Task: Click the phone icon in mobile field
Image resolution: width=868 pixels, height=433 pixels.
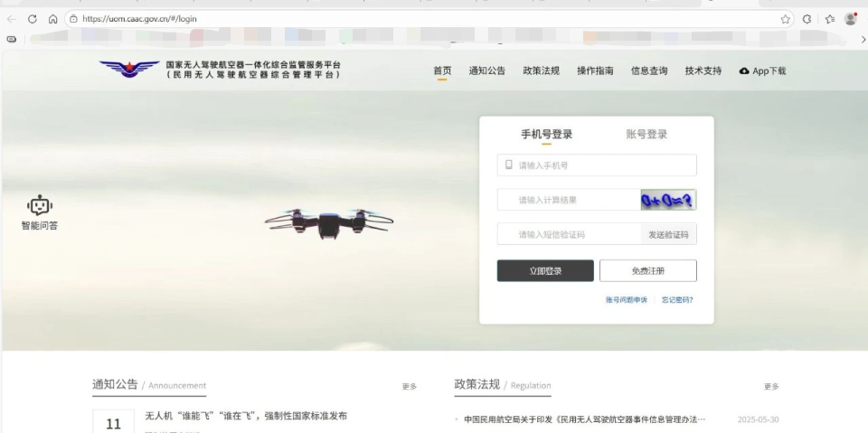Action: click(509, 165)
